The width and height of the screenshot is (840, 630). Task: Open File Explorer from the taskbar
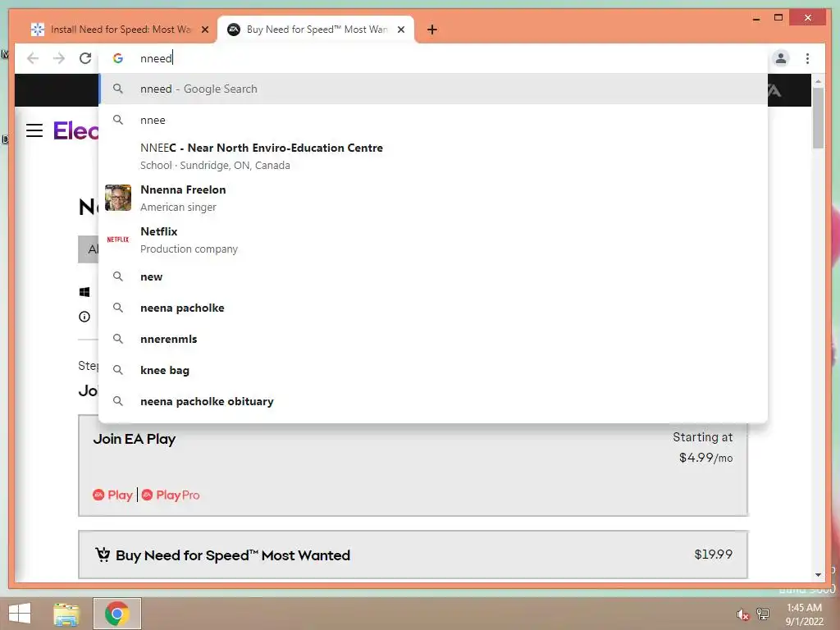[66, 614]
